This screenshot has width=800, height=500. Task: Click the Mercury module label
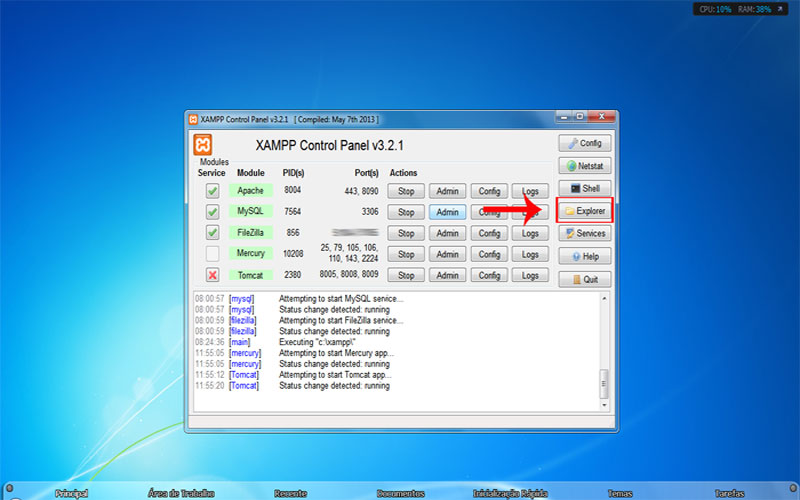(x=251, y=253)
